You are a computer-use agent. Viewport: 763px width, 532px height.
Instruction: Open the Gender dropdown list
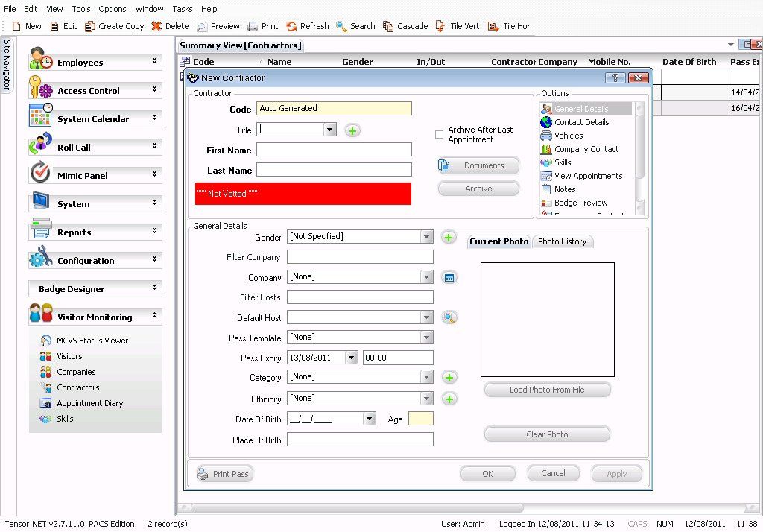point(425,236)
